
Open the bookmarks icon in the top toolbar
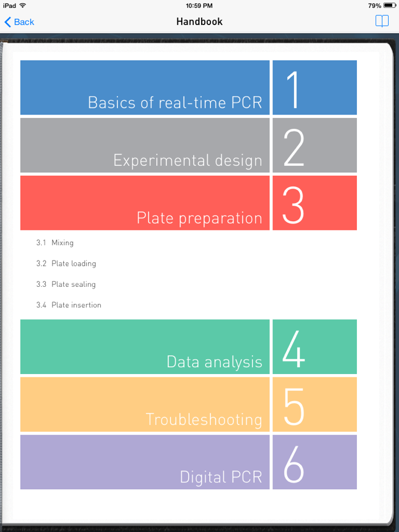(381, 21)
